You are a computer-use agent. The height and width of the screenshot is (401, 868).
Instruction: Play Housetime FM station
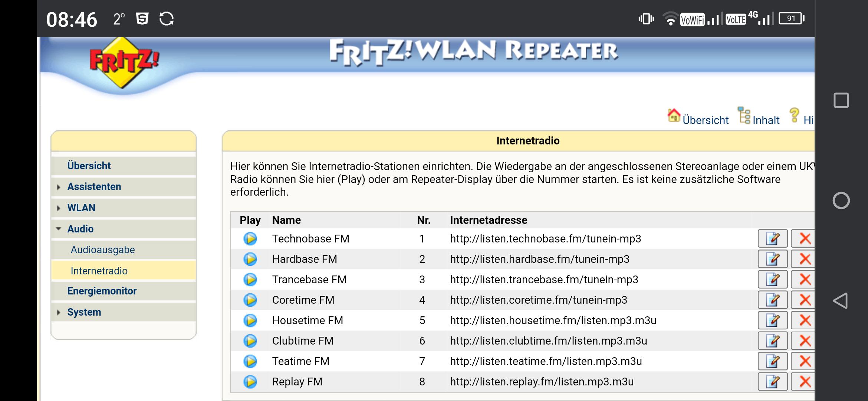pyautogui.click(x=250, y=320)
